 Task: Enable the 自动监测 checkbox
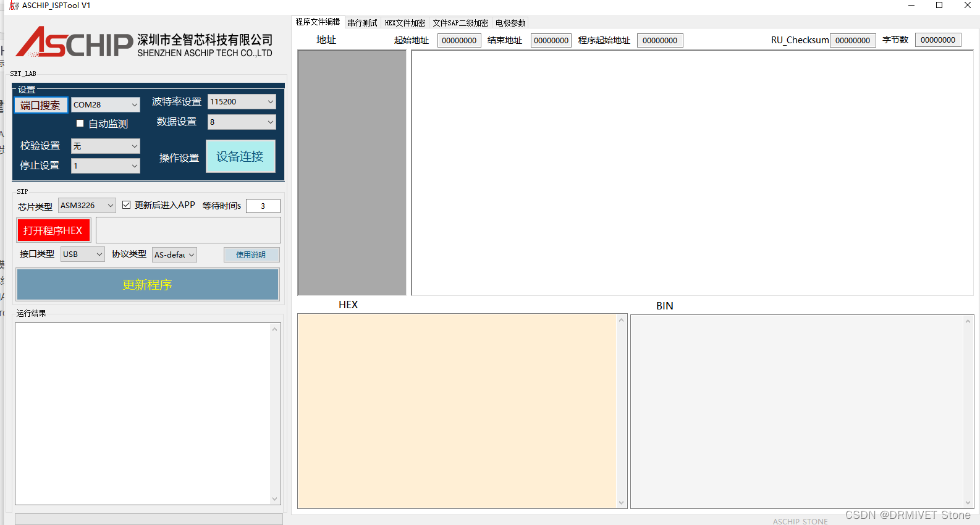(80, 124)
